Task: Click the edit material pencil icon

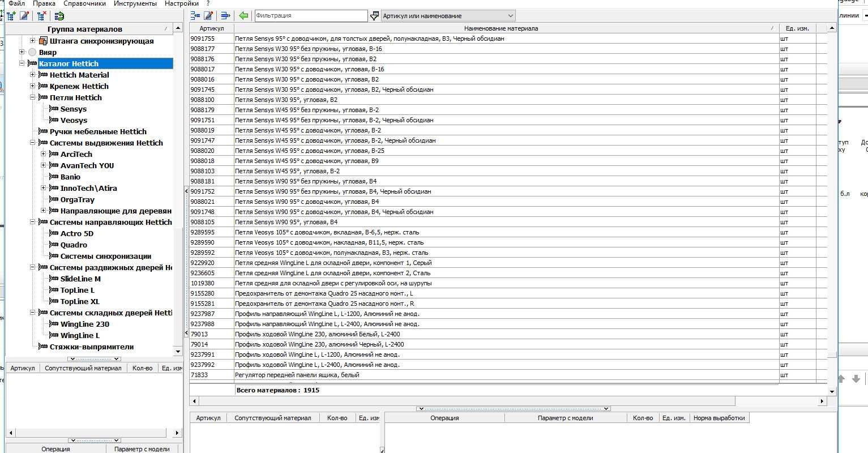Action: [x=208, y=16]
